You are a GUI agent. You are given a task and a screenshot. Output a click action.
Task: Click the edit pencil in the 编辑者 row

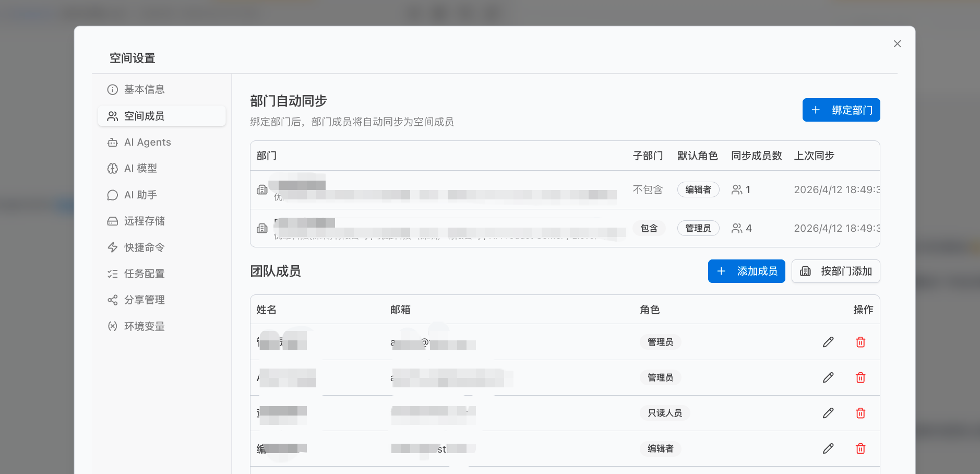click(x=828, y=448)
